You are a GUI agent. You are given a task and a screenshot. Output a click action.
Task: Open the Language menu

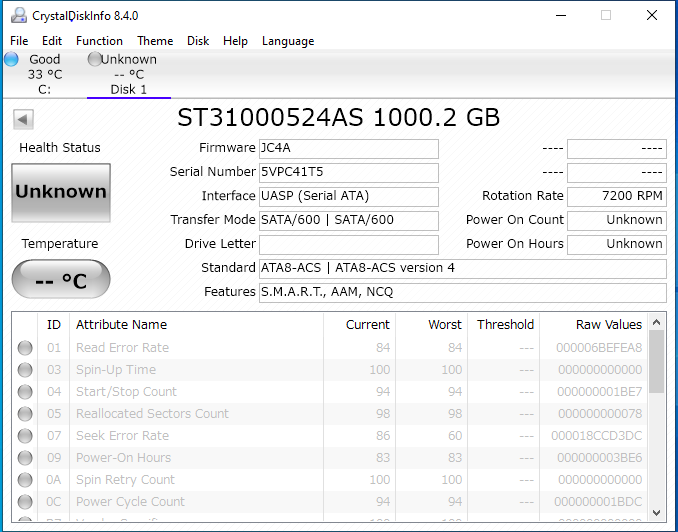pos(288,41)
